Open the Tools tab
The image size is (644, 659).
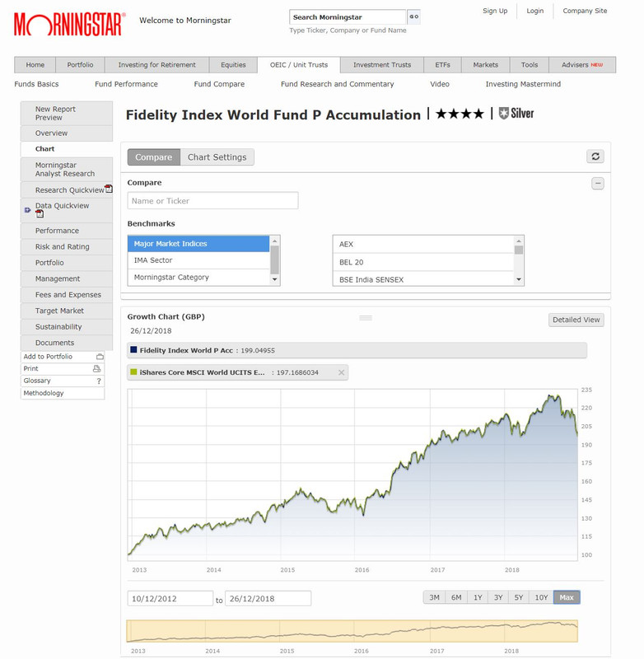(530, 65)
